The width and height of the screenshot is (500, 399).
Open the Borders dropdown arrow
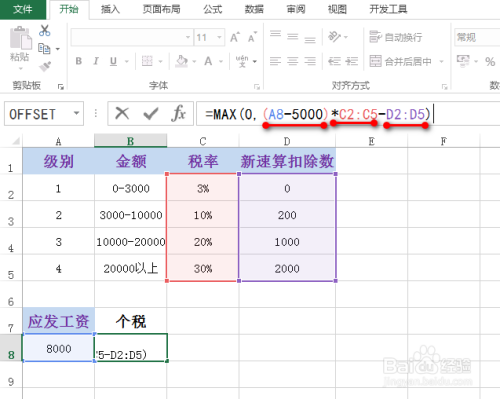pyautogui.click(x=160, y=61)
